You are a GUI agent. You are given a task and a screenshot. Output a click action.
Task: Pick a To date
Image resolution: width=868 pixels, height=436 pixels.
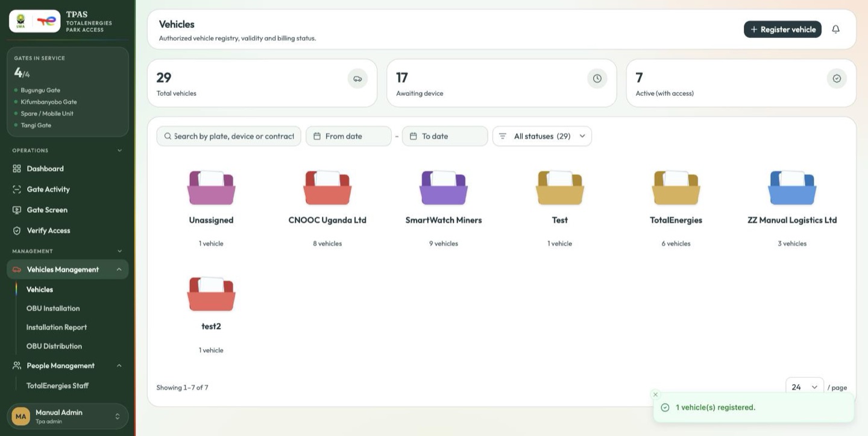pos(445,136)
